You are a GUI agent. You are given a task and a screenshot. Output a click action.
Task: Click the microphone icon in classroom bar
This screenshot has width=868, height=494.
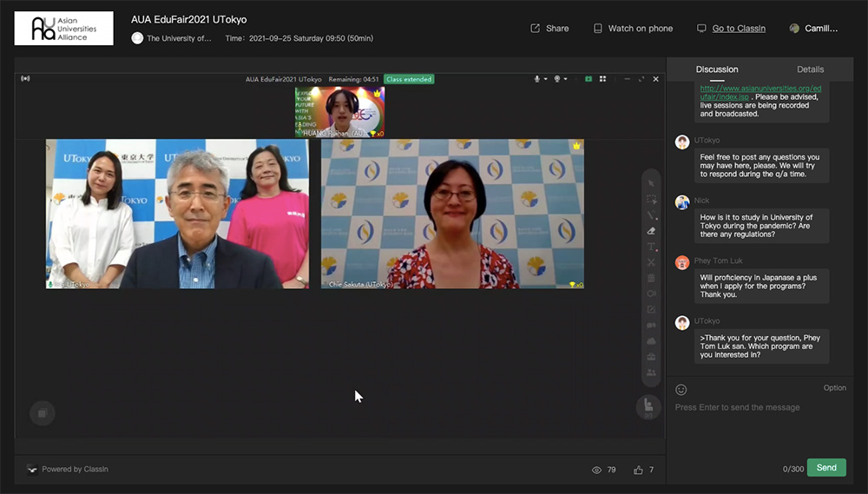[x=536, y=79]
